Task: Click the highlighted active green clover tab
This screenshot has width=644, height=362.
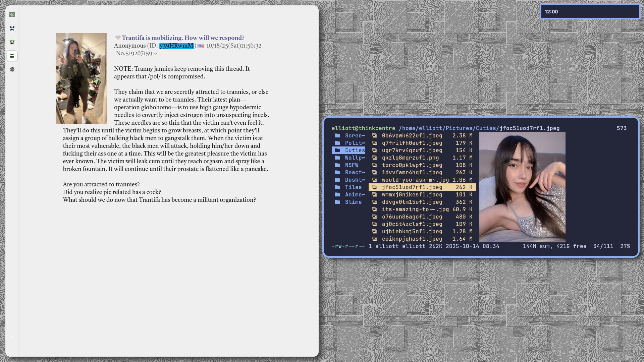Action: pos(12,56)
